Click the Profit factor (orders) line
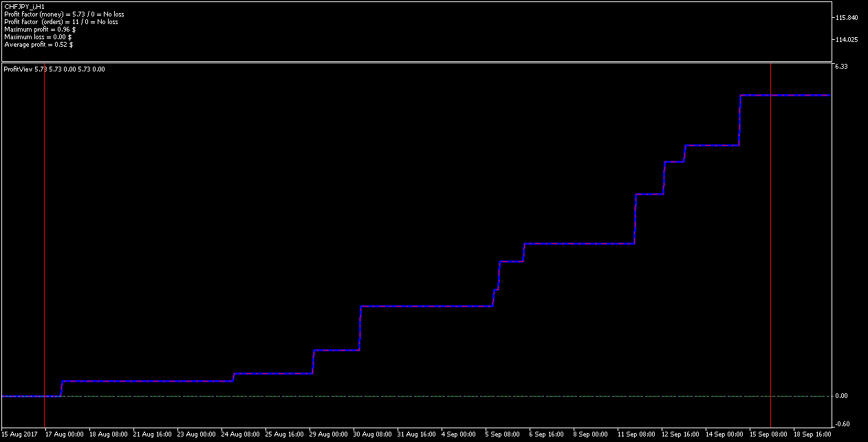 coord(61,22)
